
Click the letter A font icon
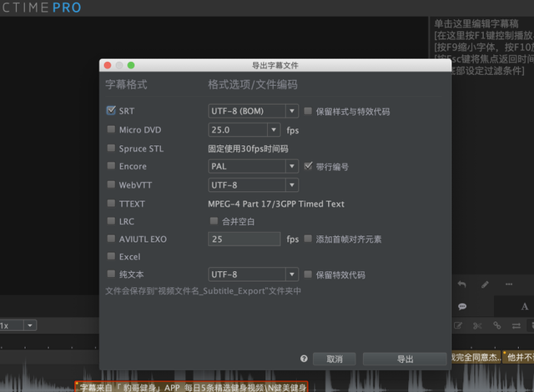525,307
